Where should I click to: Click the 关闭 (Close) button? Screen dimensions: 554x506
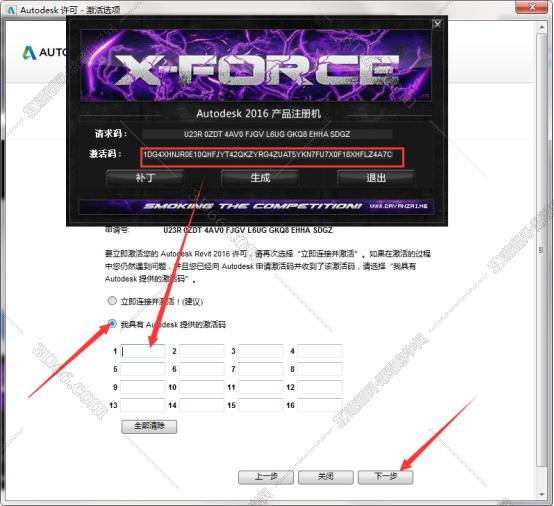tap(325, 477)
